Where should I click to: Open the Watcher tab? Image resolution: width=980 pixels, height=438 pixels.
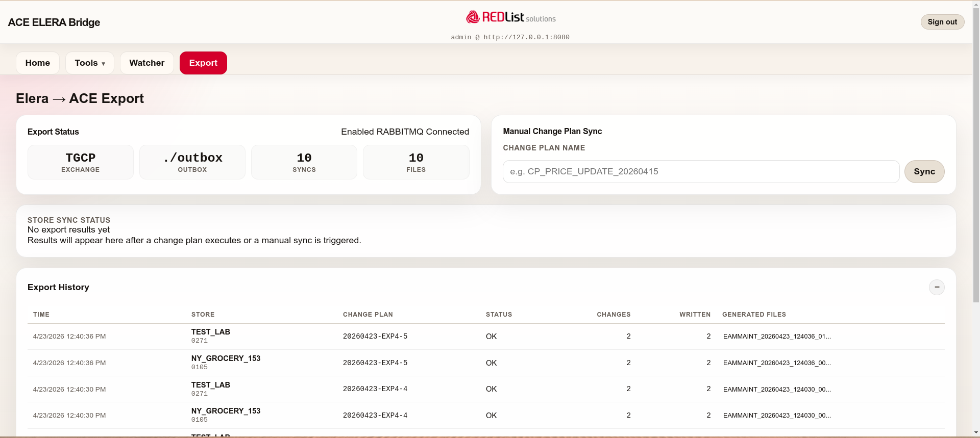coord(147,63)
